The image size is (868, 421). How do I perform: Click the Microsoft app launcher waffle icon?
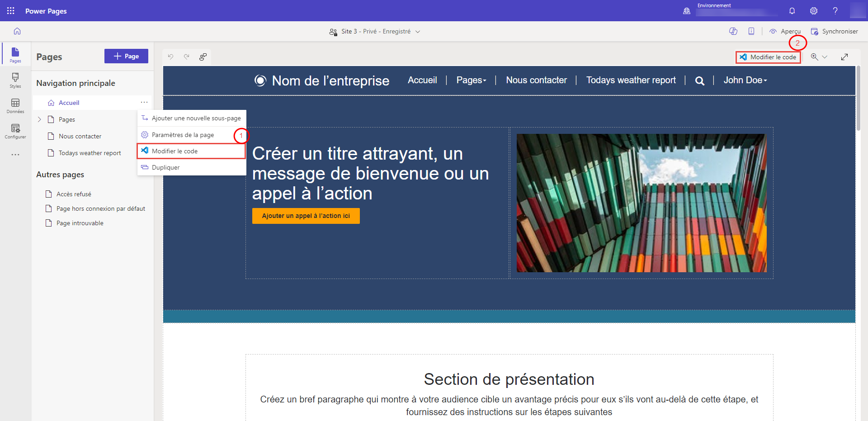click(x=10, y=10)
